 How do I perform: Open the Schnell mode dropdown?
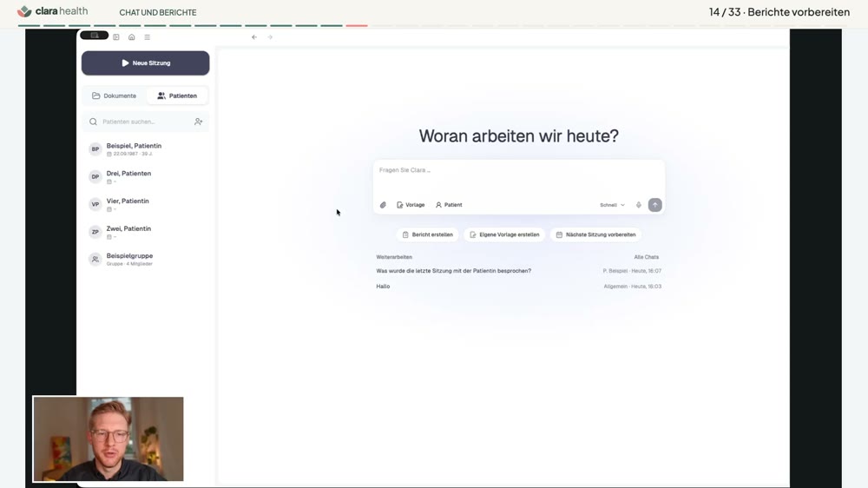point(612,205)
